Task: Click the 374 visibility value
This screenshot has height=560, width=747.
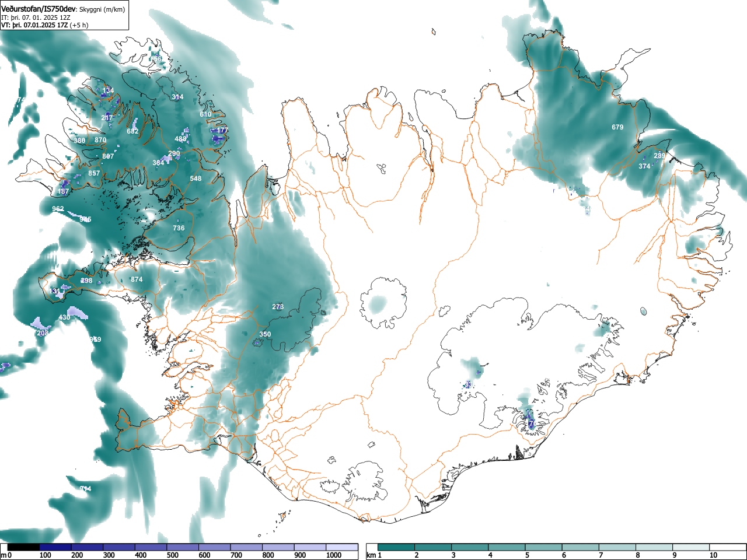Action: [644, 166]
